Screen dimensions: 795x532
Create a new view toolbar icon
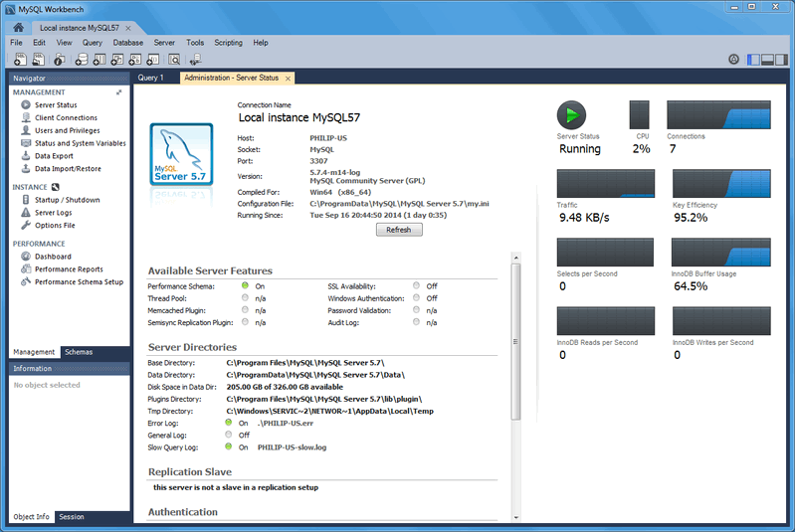pyautogui.click(x=117, y=60)
